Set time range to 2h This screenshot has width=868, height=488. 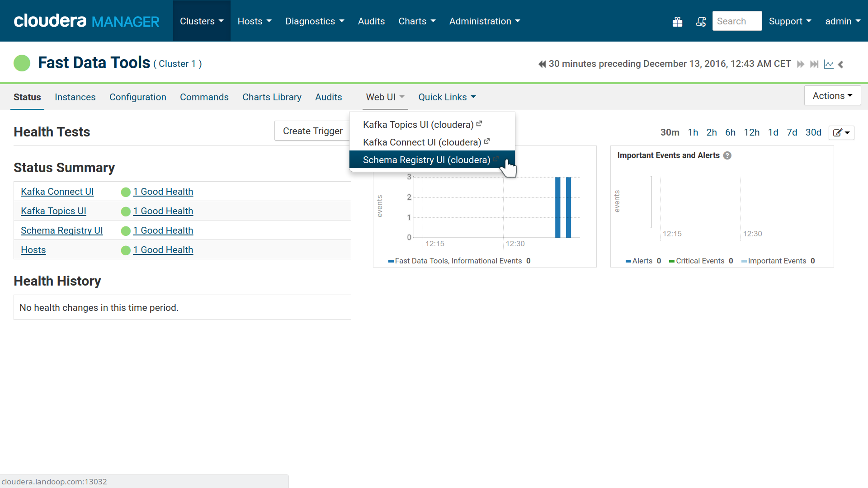712,132
